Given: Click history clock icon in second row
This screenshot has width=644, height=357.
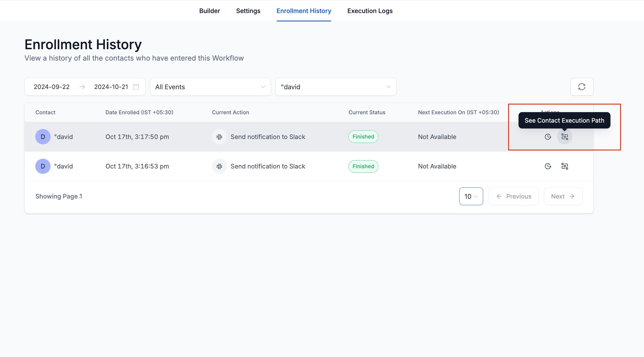Looking at the screenshot, I should [548, 166].
